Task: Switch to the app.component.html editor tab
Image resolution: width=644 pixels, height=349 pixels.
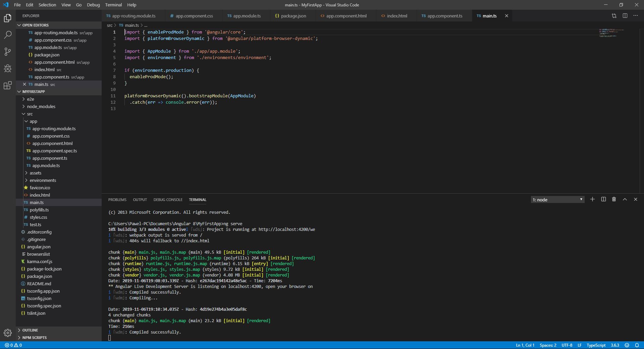Action: point(346,16)
